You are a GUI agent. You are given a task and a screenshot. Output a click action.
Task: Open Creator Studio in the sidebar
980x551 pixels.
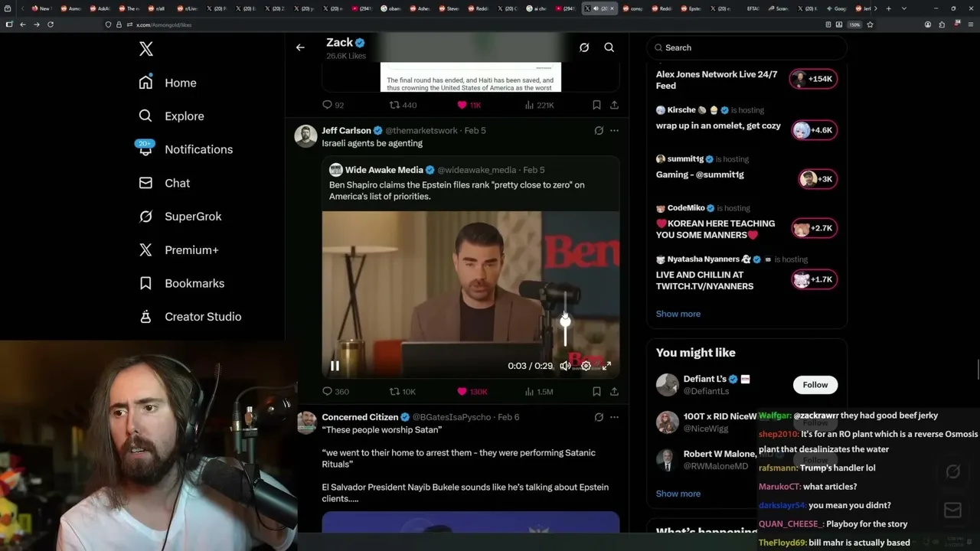190,317
